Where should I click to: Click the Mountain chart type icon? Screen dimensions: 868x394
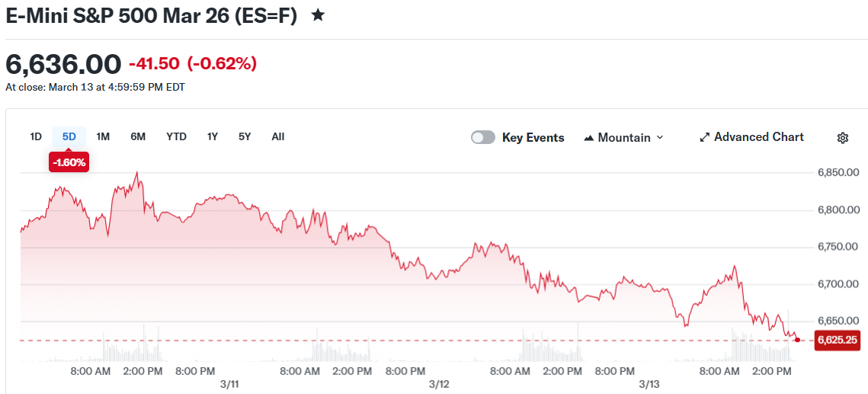click(x=589, y=138)
